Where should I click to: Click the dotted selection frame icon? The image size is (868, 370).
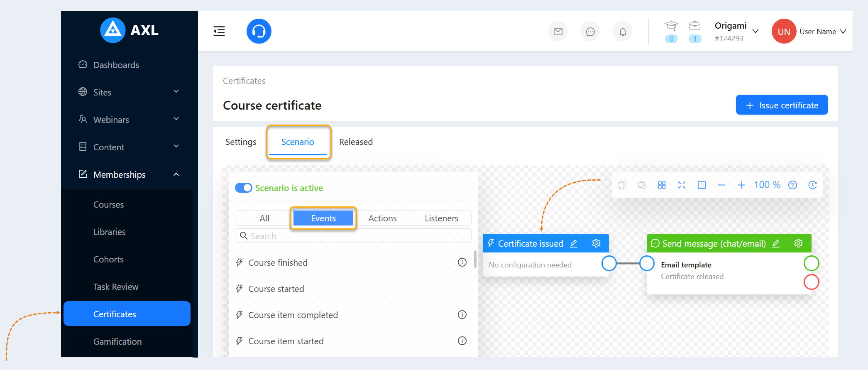(x=702, y=185)
